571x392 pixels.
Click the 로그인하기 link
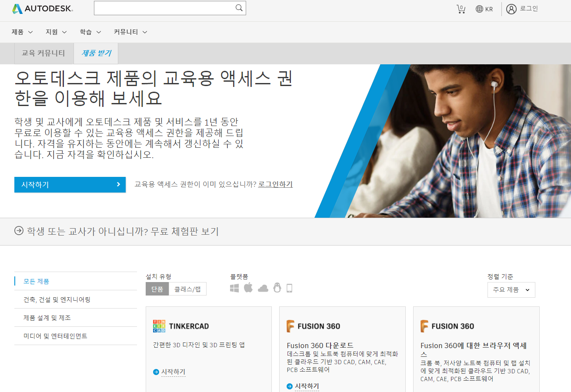pyautogui.click(x=275, y=184)
